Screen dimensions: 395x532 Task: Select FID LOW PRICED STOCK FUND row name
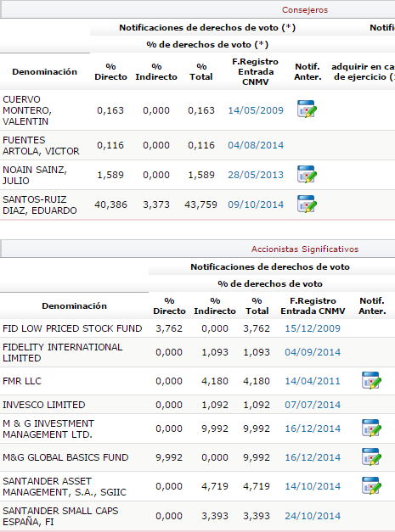click(72, 328)
